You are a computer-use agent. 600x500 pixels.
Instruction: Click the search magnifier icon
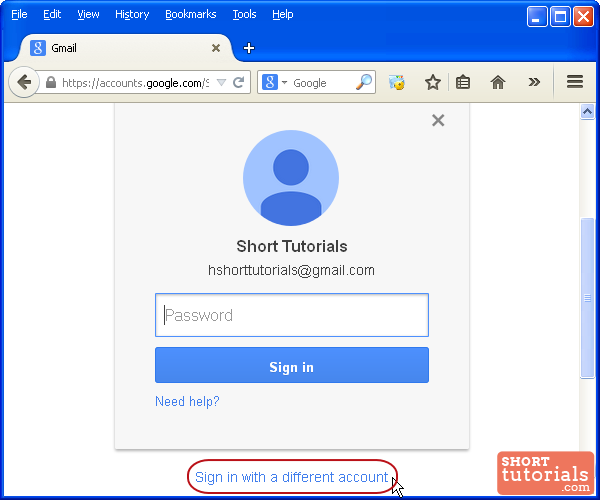(364, 83)
